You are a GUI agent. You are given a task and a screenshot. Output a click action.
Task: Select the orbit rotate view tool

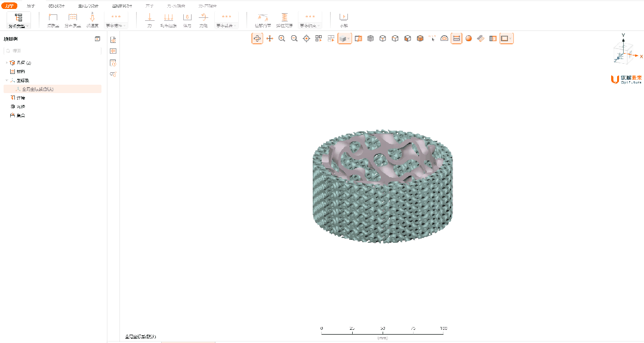(x=257, y=39)
